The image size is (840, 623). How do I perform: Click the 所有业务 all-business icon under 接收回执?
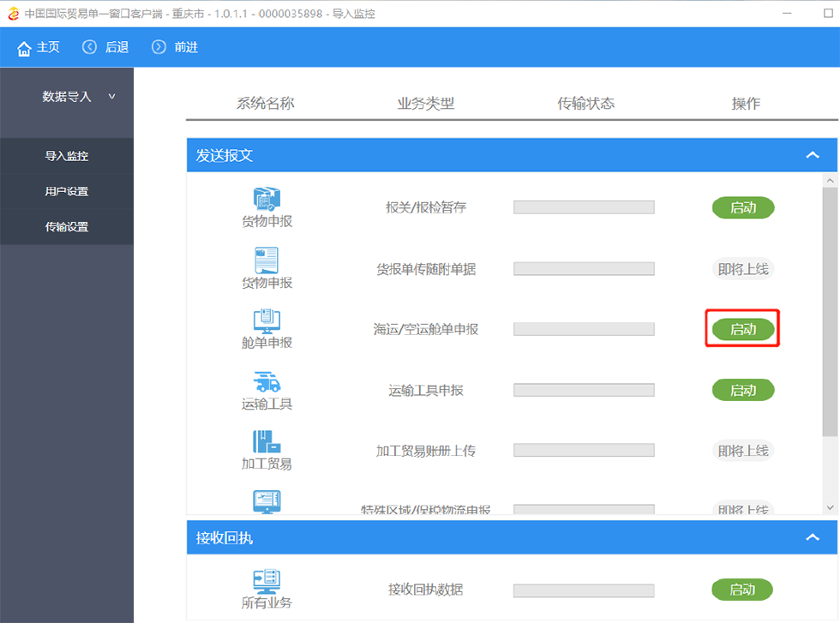tap(267, 581)
